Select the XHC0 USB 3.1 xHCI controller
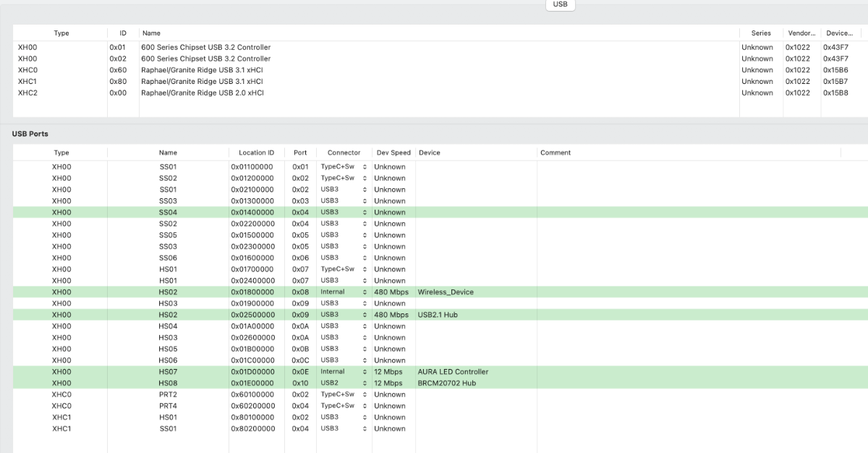This screenshot has width=868, height=453. click(x=202, y=70)
